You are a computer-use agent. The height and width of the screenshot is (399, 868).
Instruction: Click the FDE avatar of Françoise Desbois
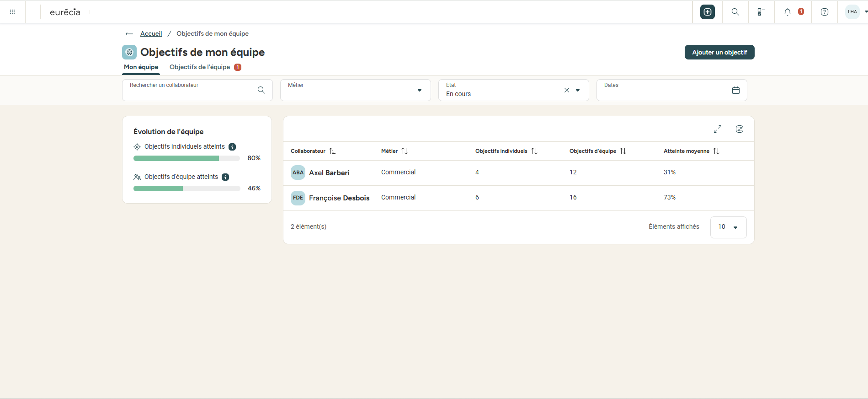(x=298, y=198)
